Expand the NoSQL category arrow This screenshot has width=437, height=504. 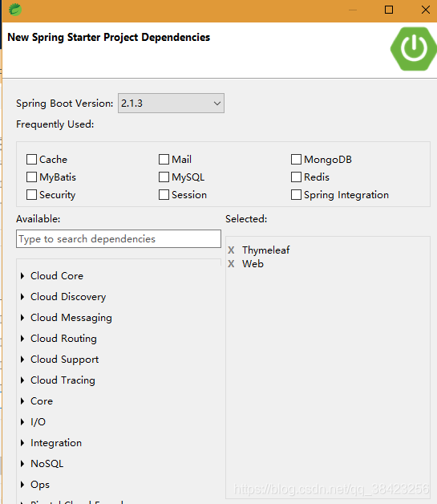pyautogui.click(x=22, y=464)
